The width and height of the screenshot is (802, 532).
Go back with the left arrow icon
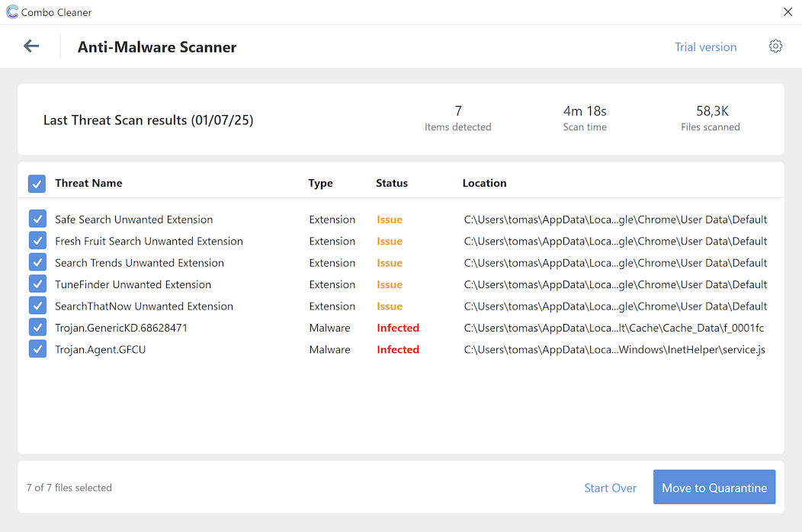click(x=31, y=46)
